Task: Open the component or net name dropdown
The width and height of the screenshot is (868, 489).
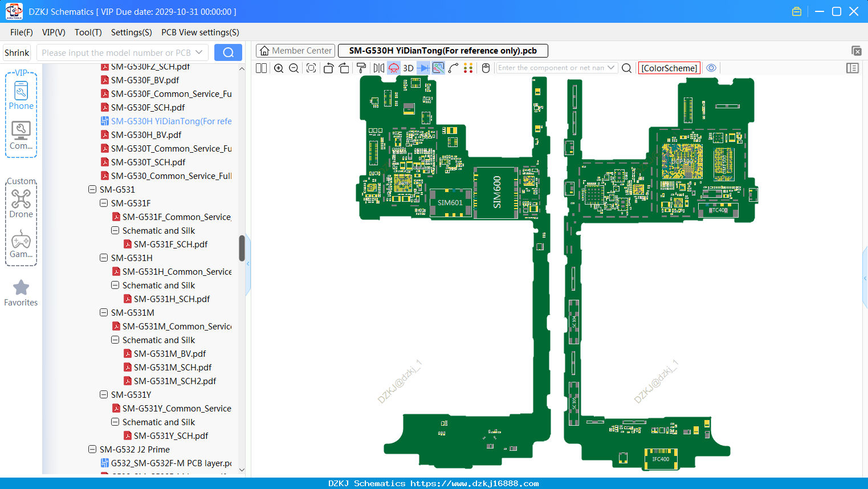Action: (611, 68)
